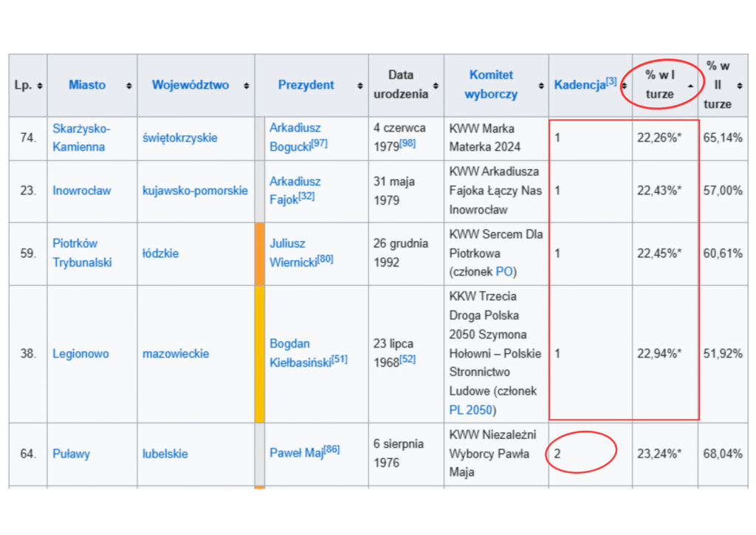756x535 pixels.
Task: Sort the table by Data urodzenia
Action: 436,86
